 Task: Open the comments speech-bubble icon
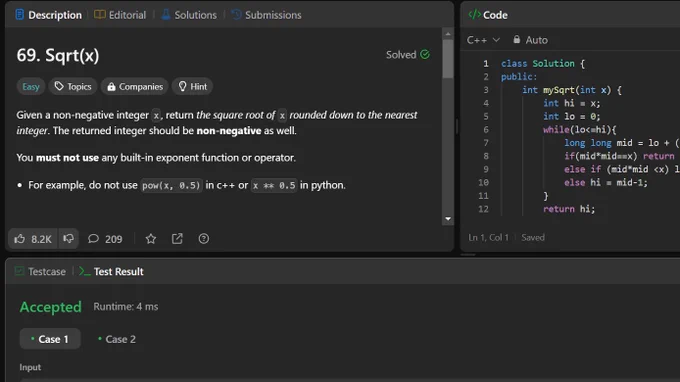coord(93,238)
